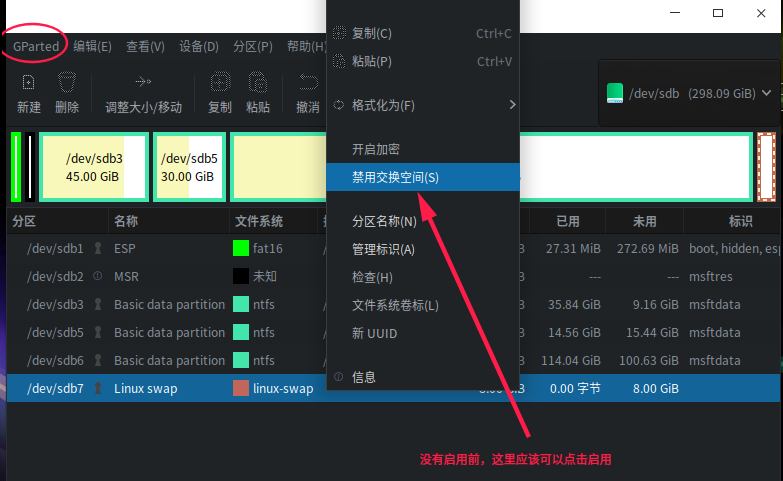Click the Information icon in context menu

339,377
